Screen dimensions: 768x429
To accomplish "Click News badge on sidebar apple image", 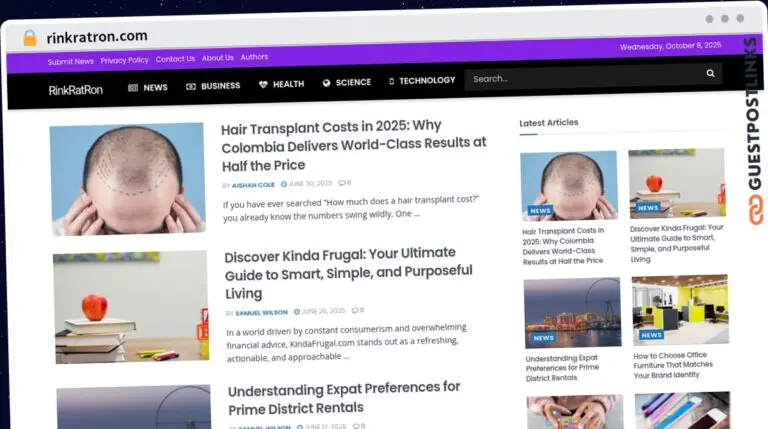I will [648, 208].
